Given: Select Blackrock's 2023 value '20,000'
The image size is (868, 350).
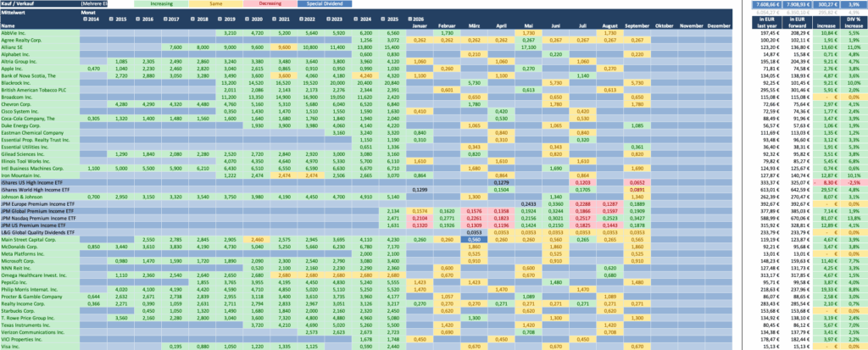Looking at the screenshot, I should [337, 82].
